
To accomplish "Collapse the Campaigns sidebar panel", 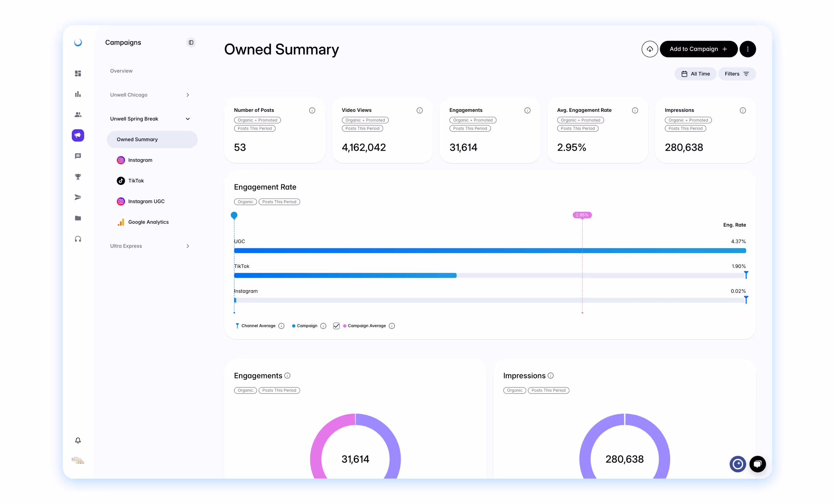I will 191,42.
